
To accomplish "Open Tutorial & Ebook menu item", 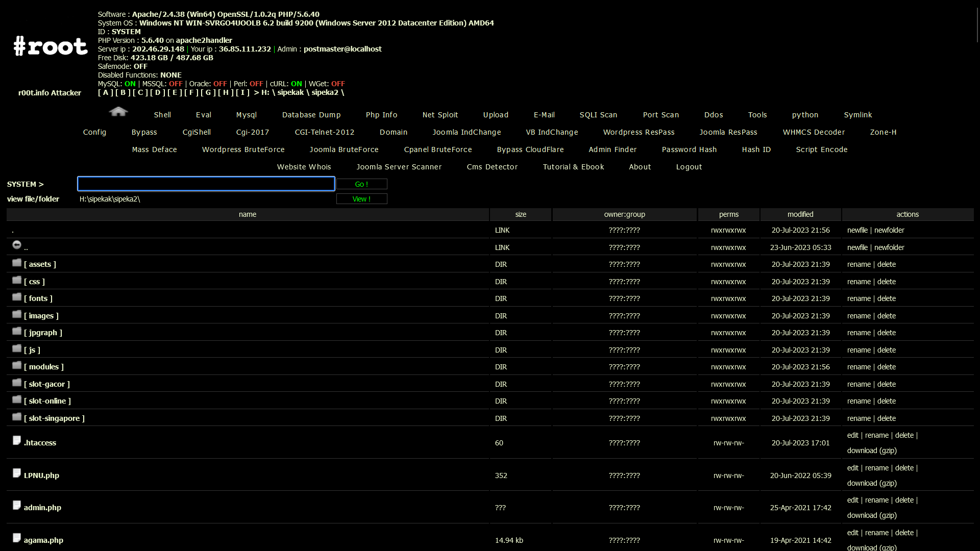I will [573, 167].
